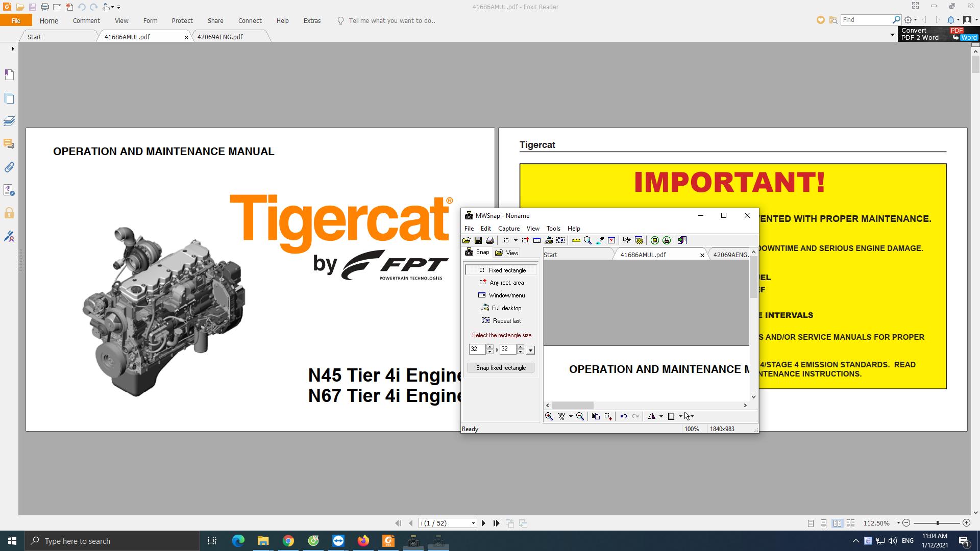Open the Capture menu in MWSnap
This screenshot has height=551, width=980.
coord(508,228)
